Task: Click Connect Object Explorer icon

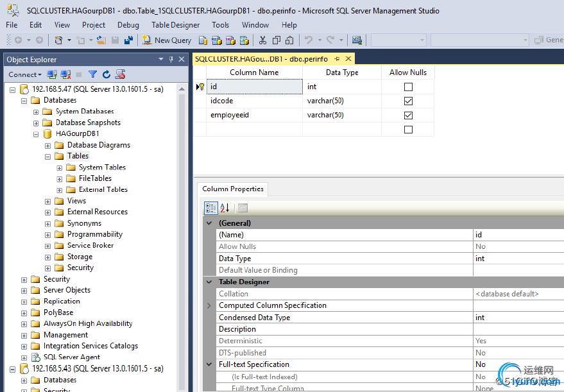Action: pyautogui.click(x=52, y=74)
